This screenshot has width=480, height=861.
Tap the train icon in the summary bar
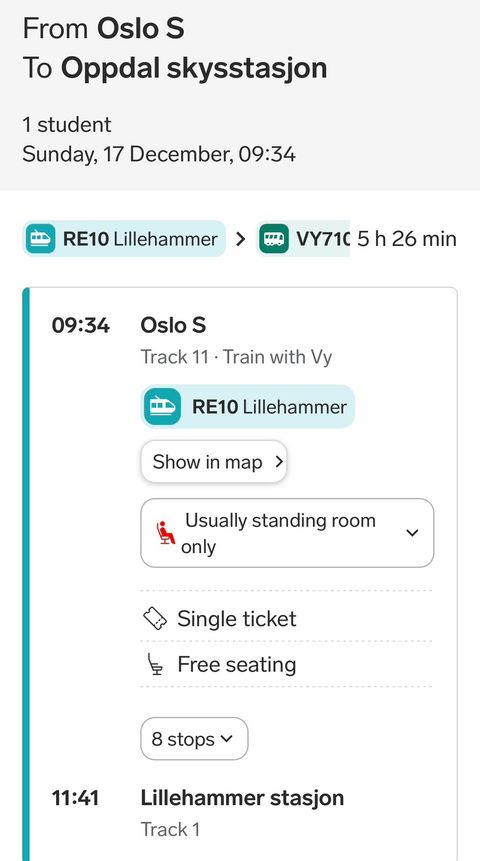click(41, 239)
